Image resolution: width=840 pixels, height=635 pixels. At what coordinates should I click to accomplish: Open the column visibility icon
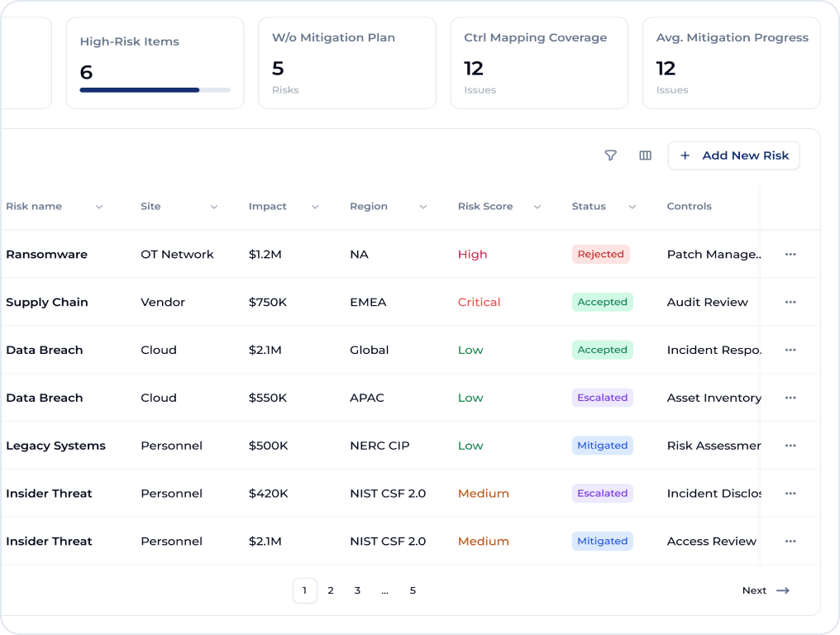click(645, 155)
